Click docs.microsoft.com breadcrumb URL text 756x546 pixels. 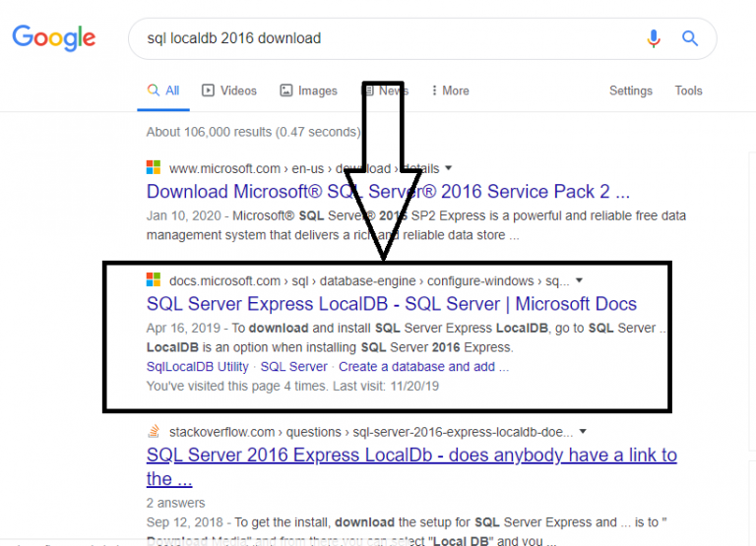(369, 281)
